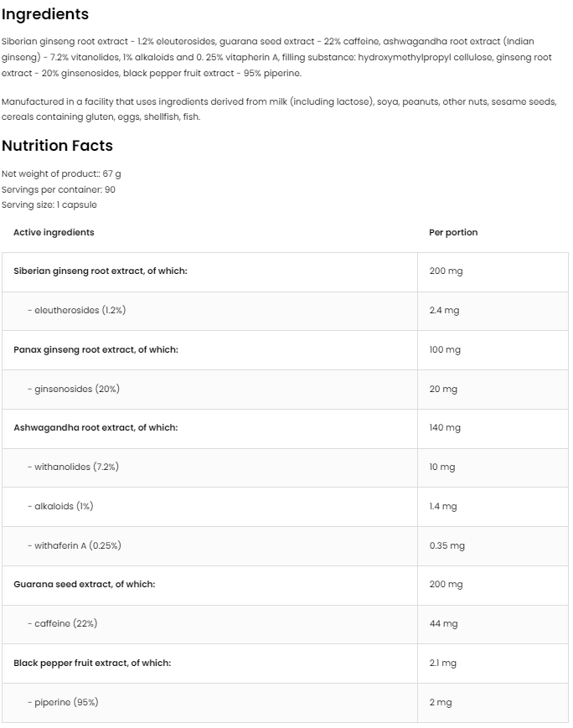The height and width of the screenshot is (728, 573).
Task: Click the Per portion column header
Action: tap(453, 232)
